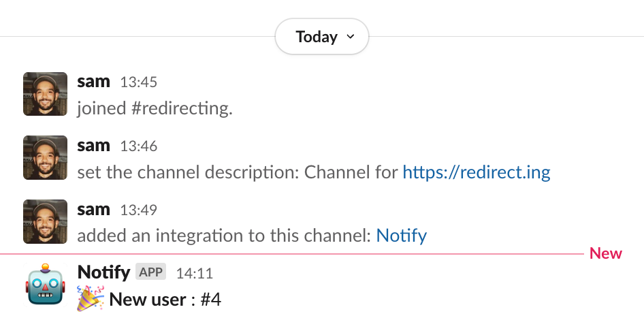644x335 pixels.
Task: Click sam's avatar next to the integration message
Action: (x=45, y=222)
